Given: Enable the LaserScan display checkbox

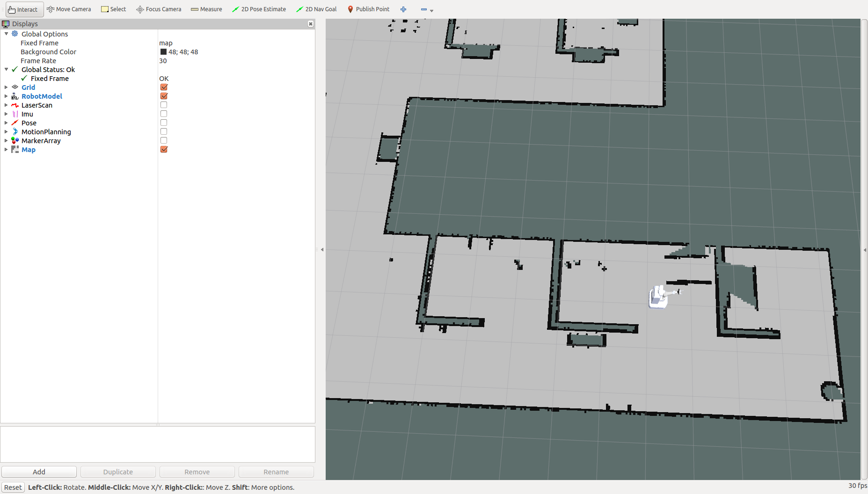Looking at the screenshot, I should pyautogui.click(x=164, y=105).
